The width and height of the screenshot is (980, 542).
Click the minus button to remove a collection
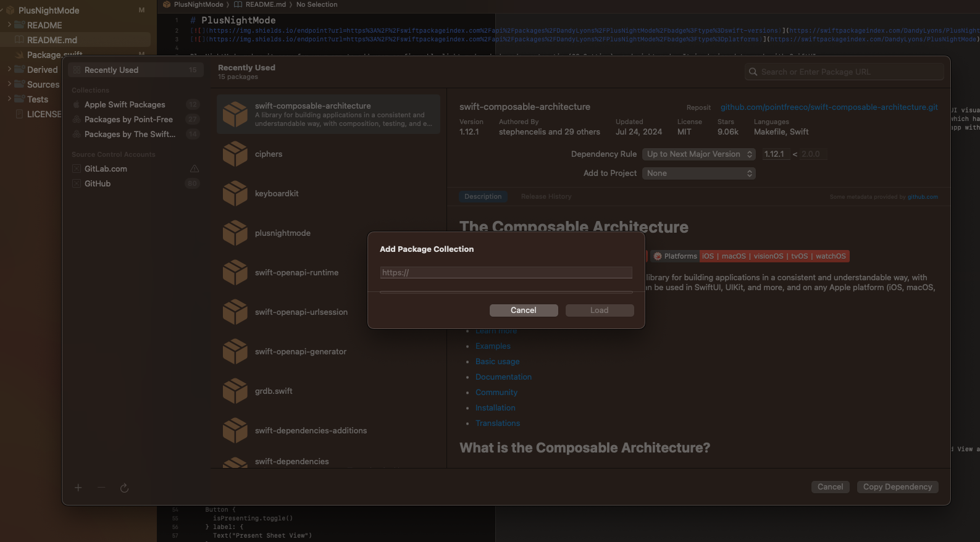101,488
